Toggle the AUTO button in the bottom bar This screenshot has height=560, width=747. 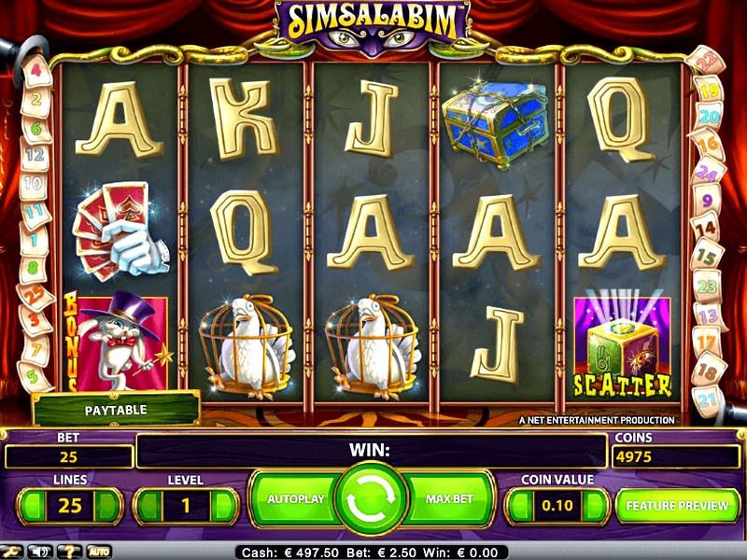tap(99, 552)
